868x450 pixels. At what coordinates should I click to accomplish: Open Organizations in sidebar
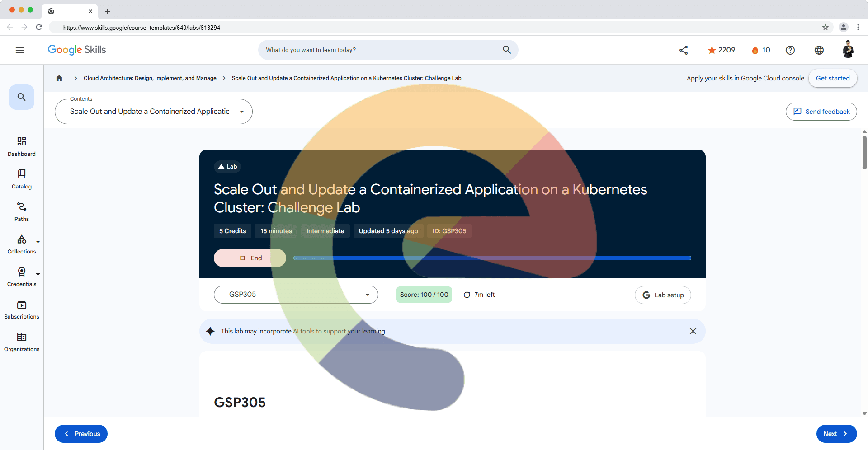(x=22, y=342)
